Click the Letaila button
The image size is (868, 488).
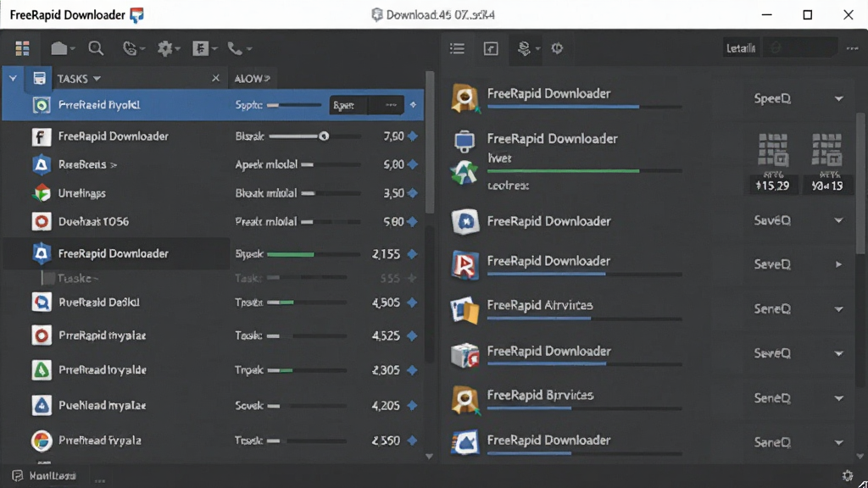(x=741, y=48)
